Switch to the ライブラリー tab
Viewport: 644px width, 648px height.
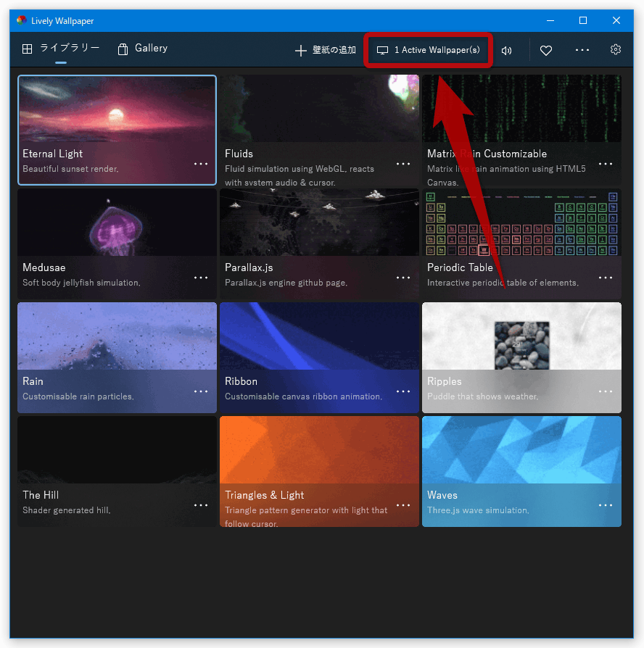click(x=61, y=49)
